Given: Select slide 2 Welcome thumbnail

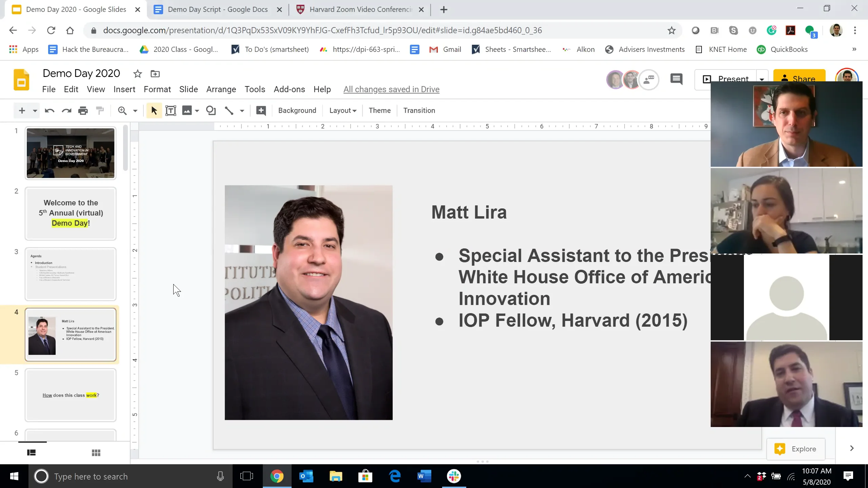Looking at the screenshot, I should click(x=71, y=213).
